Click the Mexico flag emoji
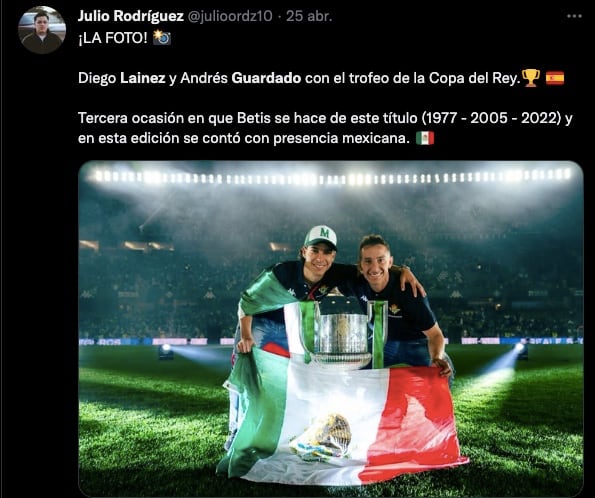The image size is (595, 498). point(425,138)
